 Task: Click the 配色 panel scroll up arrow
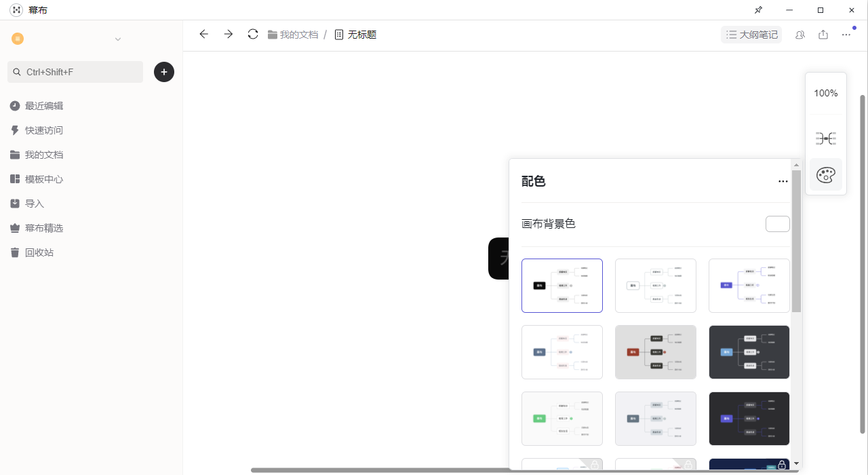pyautogui.click(x=796, y=165)
